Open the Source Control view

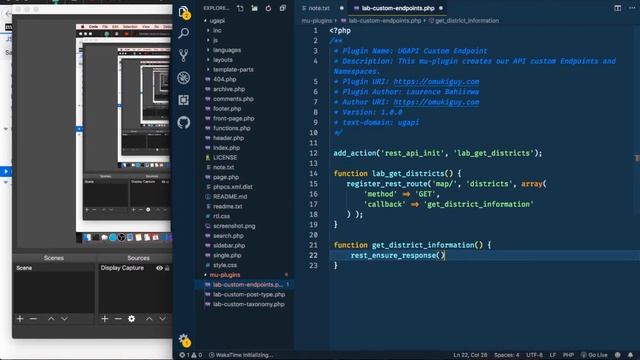[184, 55]
